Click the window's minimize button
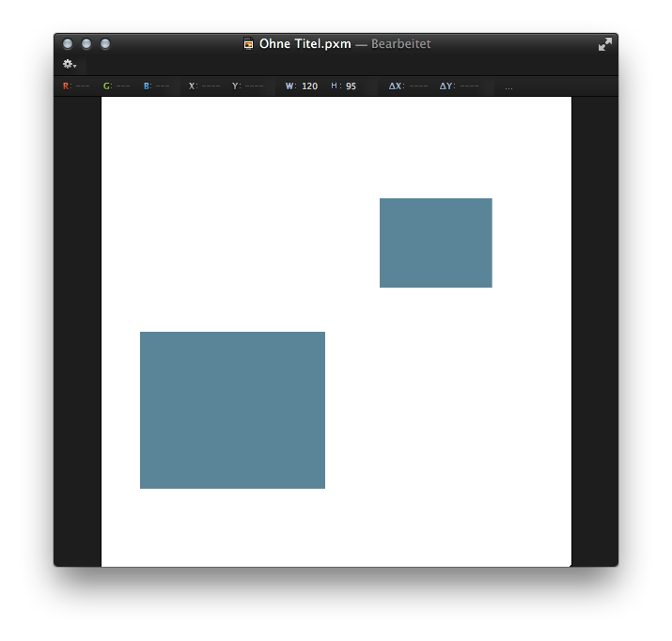This screenshot has width=672, height=641. tap(86, 43)
